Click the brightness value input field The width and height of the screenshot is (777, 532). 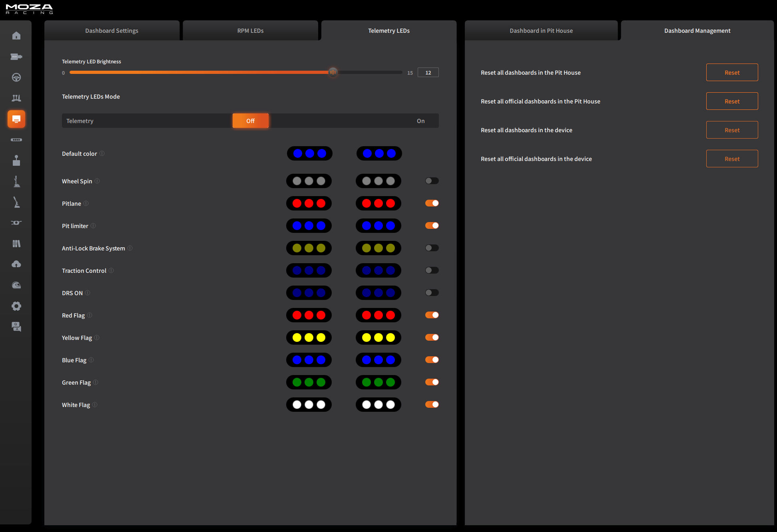coord(428,73)
